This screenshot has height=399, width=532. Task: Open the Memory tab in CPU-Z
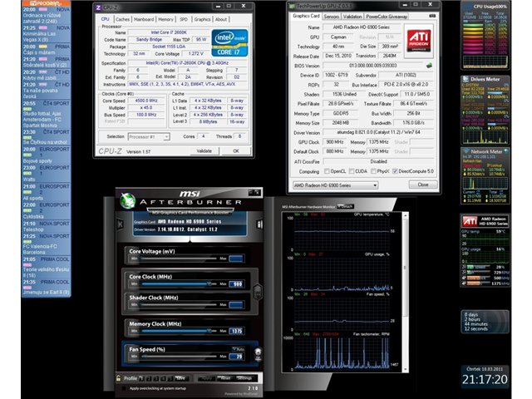click(165, 19)
